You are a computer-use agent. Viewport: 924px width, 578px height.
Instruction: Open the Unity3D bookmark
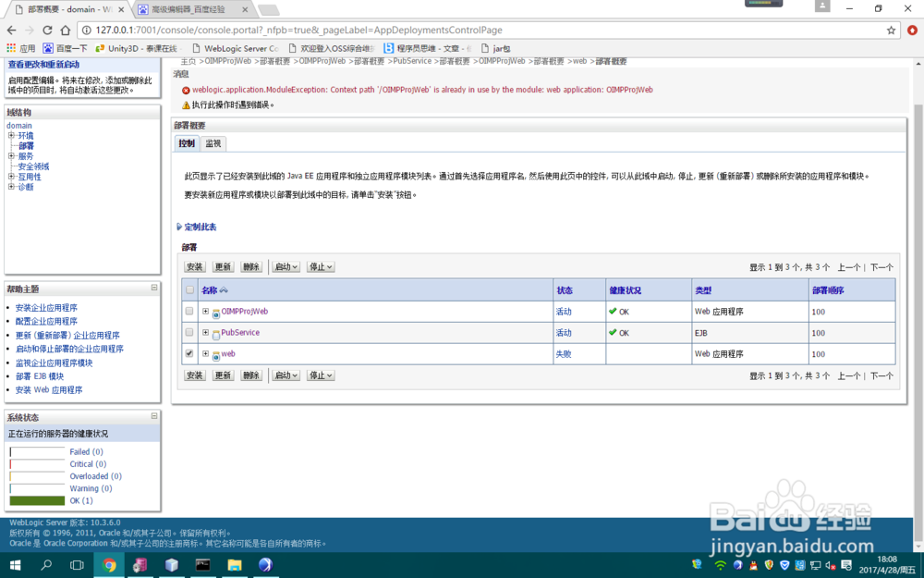coord(136,48)
